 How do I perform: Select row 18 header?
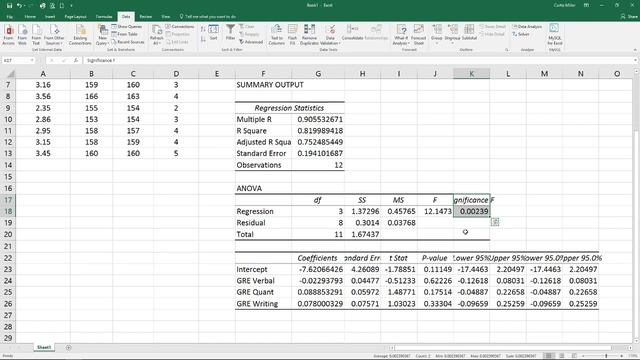pos(8,211)
